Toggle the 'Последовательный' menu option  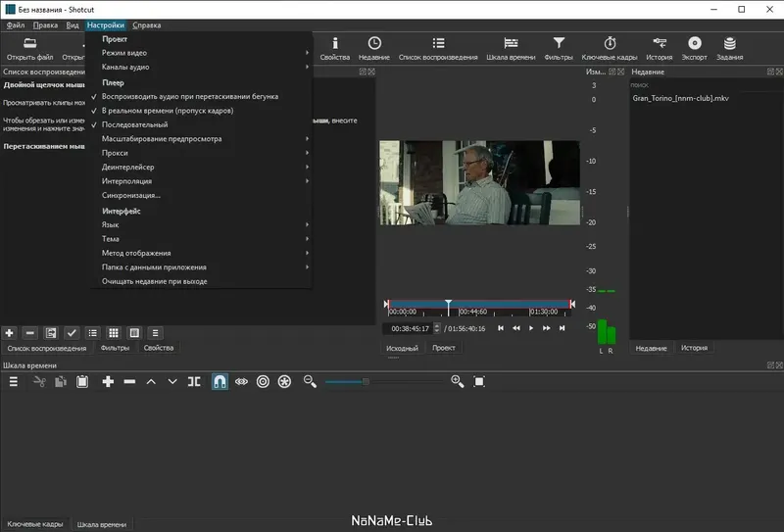pyautogui.click(x=134, y=124)
